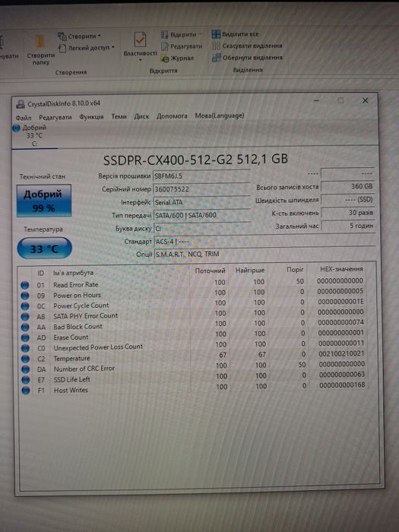Click the blue status icon of Temperature attribute
Image resolution: width=399 pixels, height=532 pixels.
25,359
